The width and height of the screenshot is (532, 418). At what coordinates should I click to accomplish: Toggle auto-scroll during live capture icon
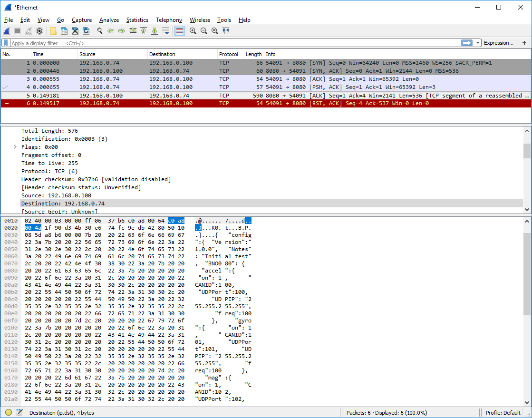[165, 31]
